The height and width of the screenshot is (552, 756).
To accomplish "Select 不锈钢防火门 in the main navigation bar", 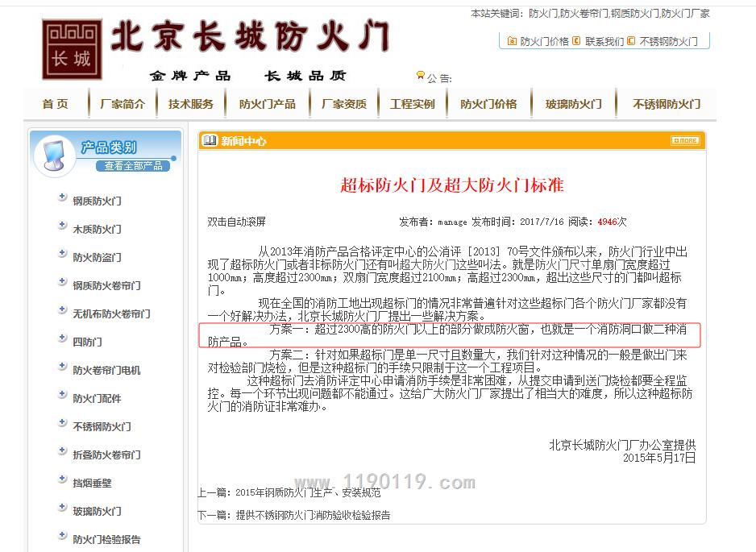I will (x=667, y=104).
